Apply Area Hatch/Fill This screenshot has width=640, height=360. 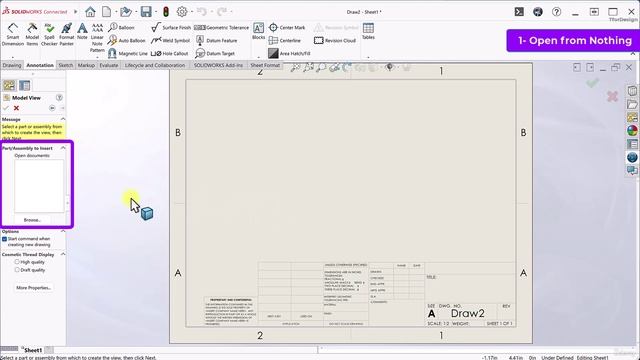click(289, 53)
